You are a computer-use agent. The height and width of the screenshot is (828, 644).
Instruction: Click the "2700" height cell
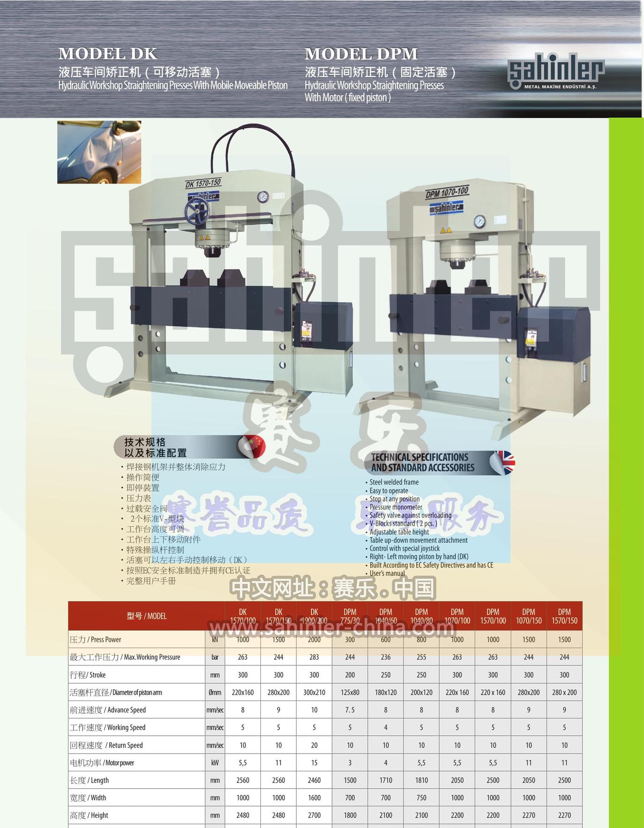[314, 815]
